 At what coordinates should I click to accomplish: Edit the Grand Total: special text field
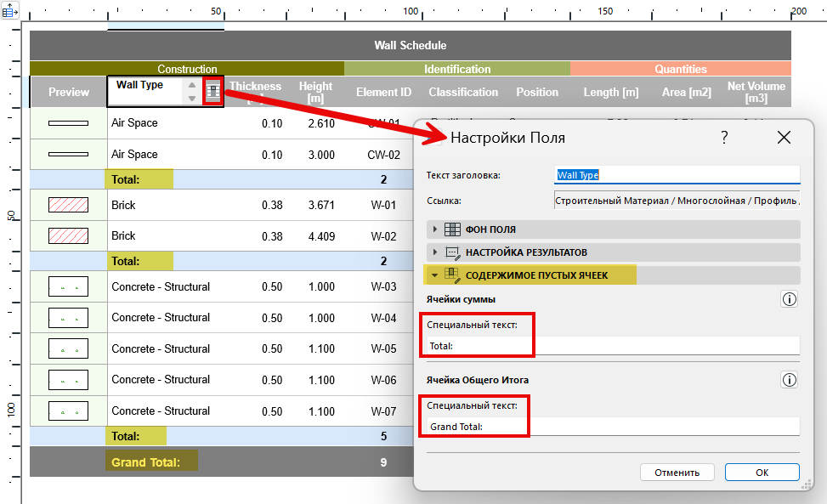tap(613, 427)
